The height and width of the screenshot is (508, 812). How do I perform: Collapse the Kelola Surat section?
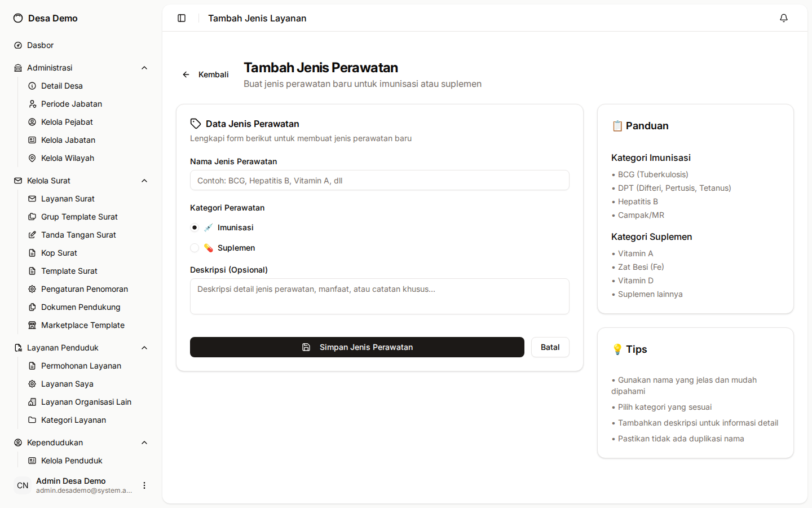coord(144,181)
